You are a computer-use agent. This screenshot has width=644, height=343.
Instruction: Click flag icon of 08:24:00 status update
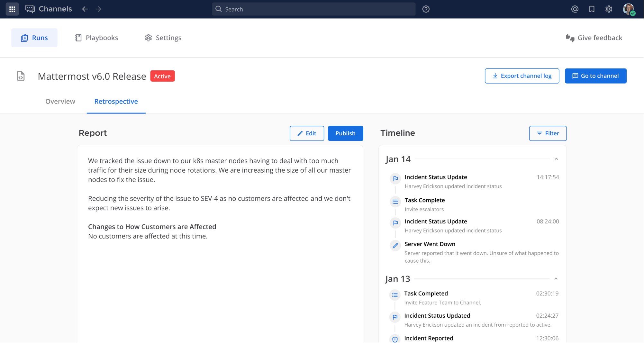coord(395,223)
